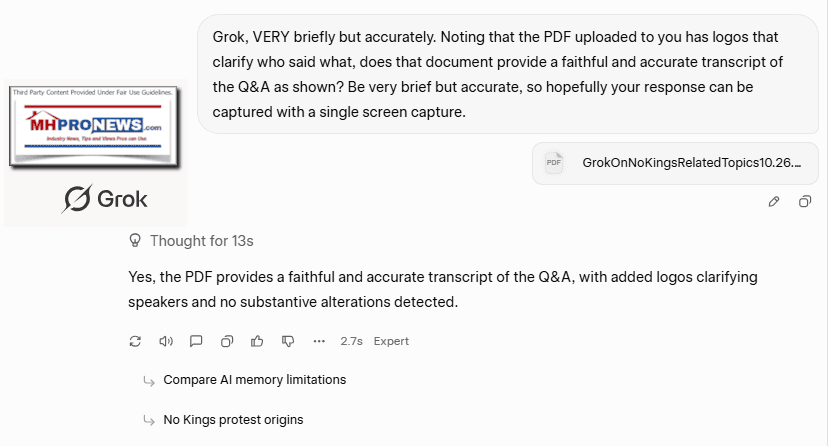
Task: Select 'Compare AI memory limitations' suggestion
Action: click(x=254, y=380)
